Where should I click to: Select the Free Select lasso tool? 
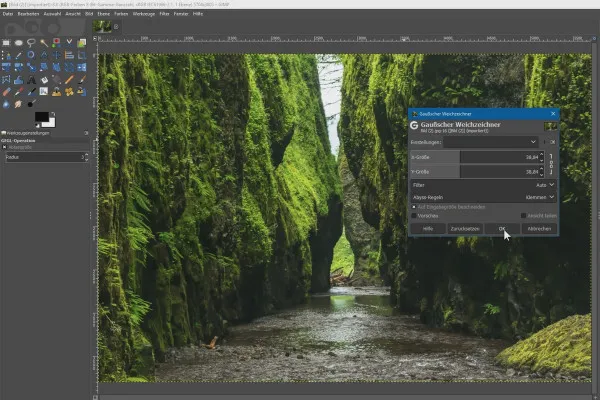(31, 43)
